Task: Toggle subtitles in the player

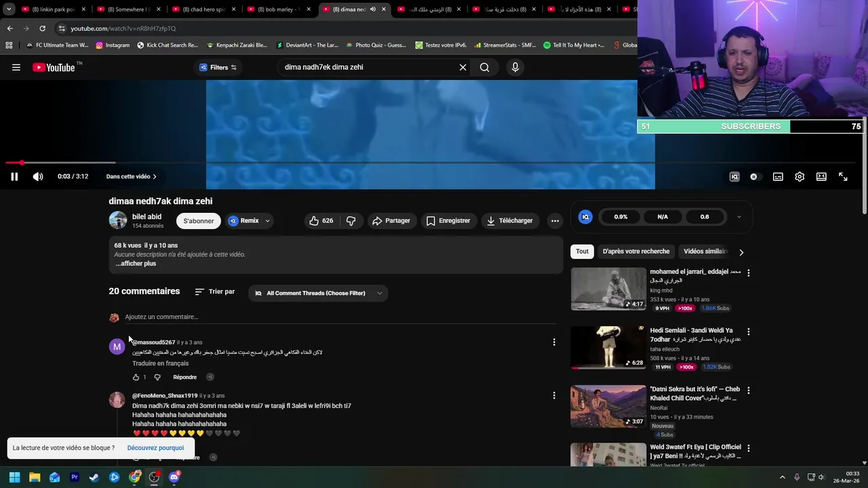Action: 778,177
